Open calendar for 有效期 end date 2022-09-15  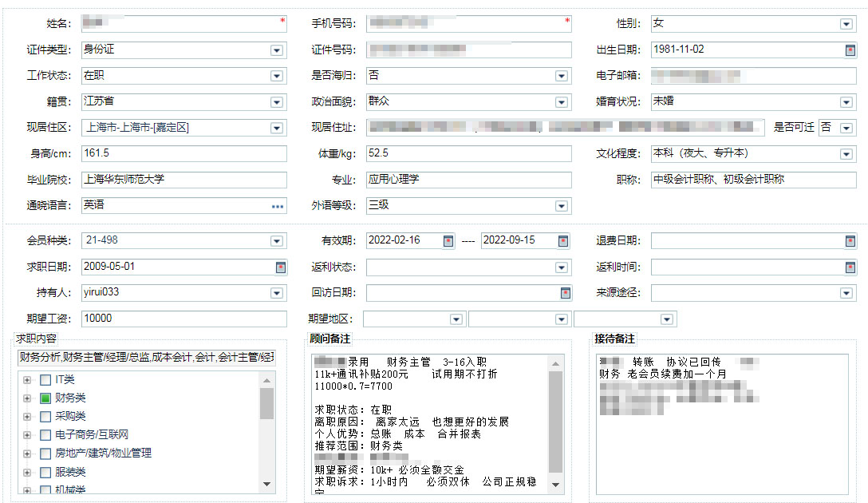tap(563, 241)
